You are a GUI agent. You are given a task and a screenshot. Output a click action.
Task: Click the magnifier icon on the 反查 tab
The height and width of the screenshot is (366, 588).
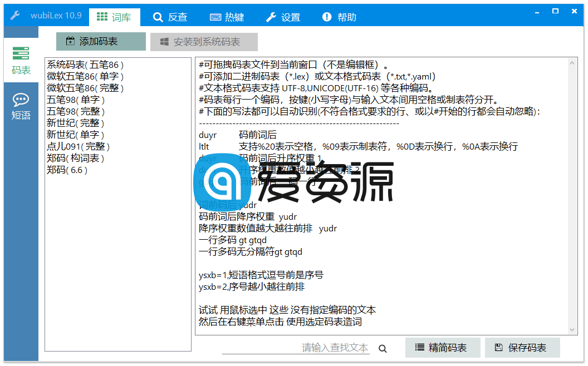(x=158, y=17)
